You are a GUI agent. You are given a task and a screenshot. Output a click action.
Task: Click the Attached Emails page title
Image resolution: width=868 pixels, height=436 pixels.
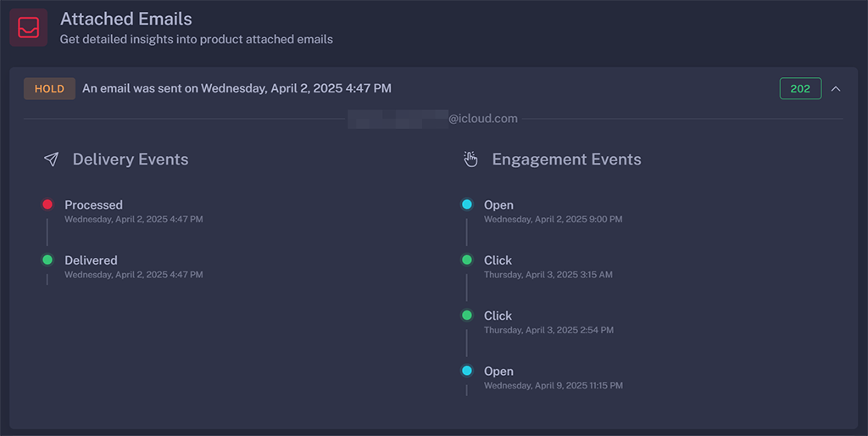[x=126, y=19]
